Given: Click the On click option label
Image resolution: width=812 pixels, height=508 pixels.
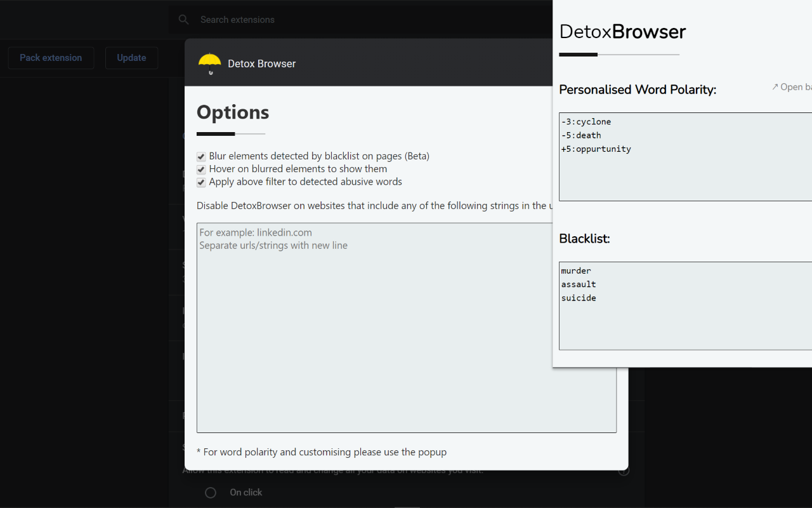Looking at the screenshot, I should [246, 493].
